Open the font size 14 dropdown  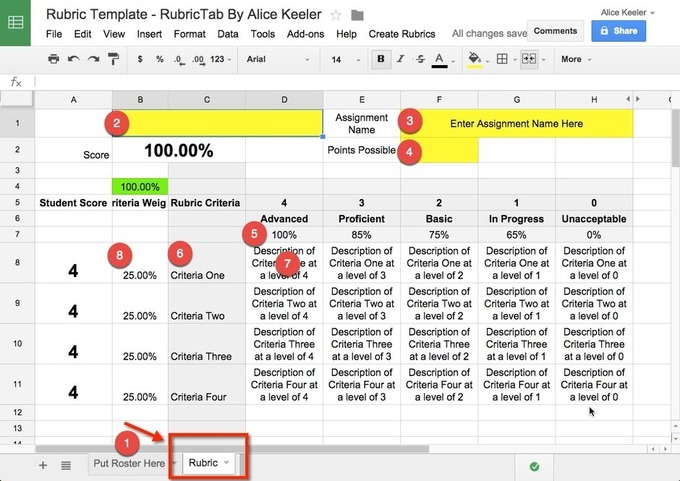point(345,59)
